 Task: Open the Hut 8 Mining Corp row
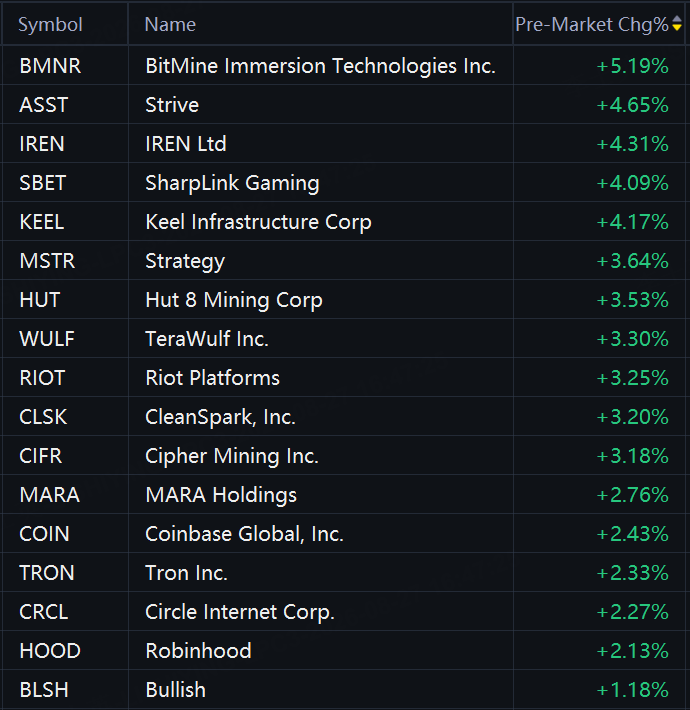344,300
